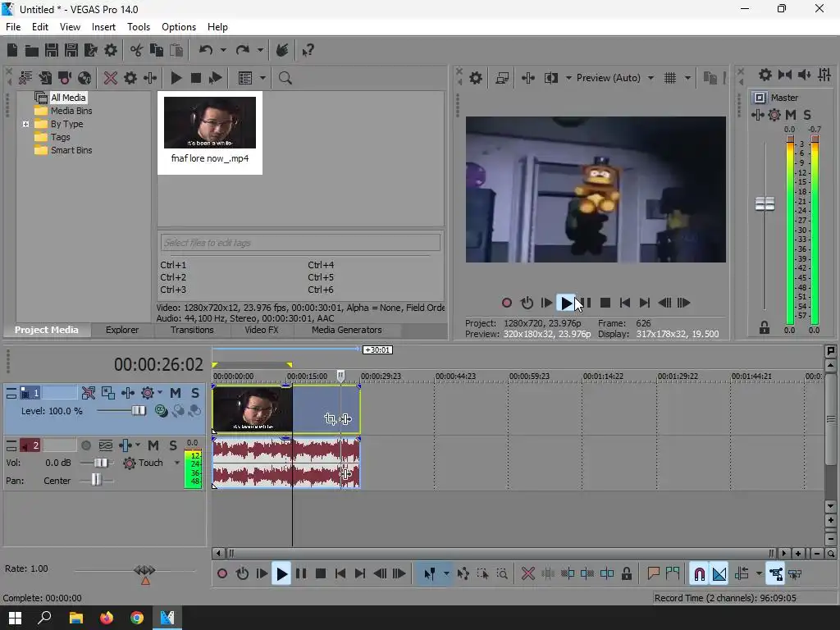Remove selected media with the red X icon
The image size is (840, 630).
pos(111,78)
